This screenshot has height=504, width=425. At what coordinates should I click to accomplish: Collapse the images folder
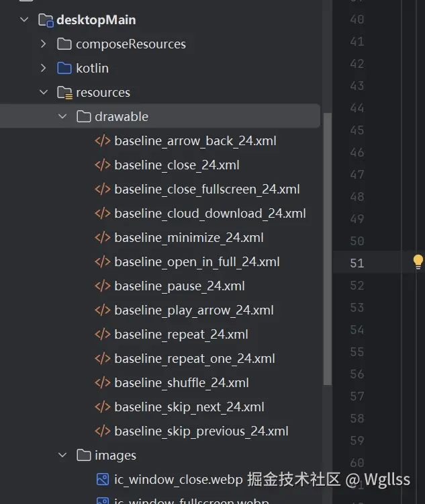pyautogui.click(x=62, y=456)
